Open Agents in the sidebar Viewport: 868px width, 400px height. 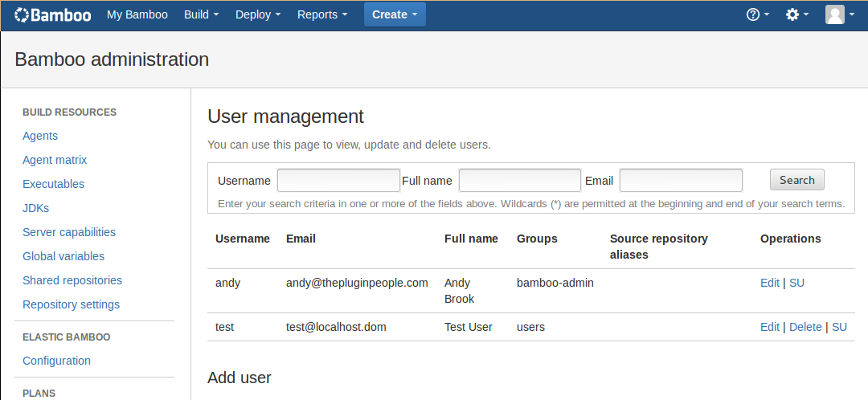pos(40,136)
